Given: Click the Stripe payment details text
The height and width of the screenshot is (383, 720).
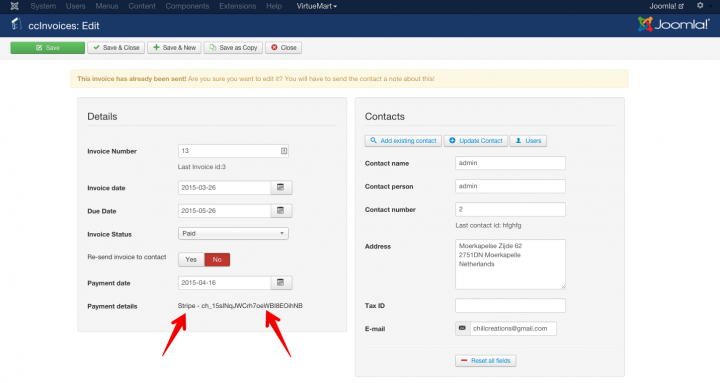Looking at the screenshot, I should 240,306.
